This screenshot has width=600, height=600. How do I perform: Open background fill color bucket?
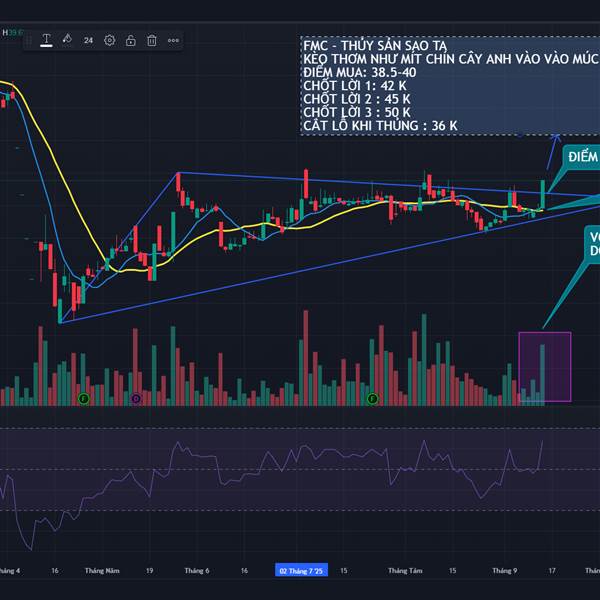tap(67, 40)
